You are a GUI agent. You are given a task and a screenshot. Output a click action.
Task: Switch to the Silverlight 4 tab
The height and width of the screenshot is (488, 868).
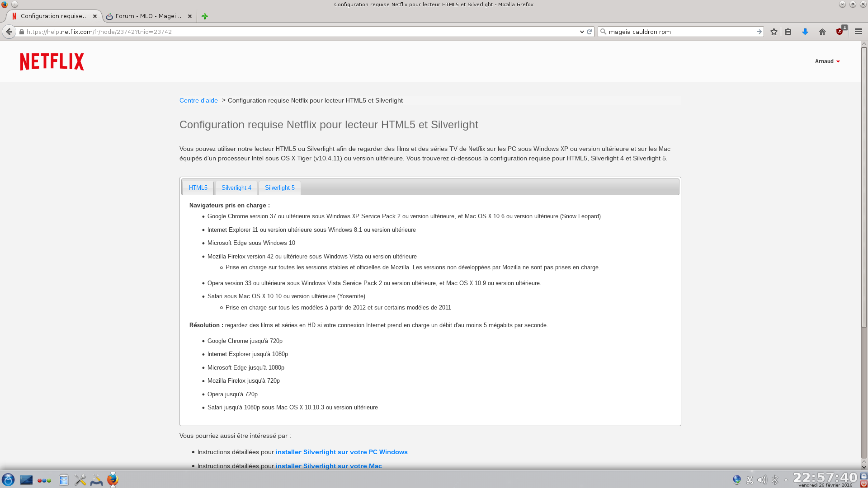[236, 188]
